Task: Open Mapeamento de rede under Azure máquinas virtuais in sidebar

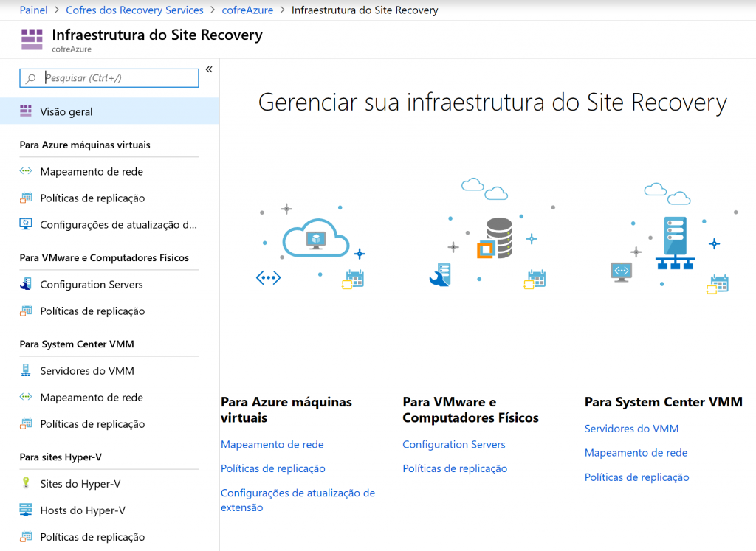Action: [x=92, y=171]
